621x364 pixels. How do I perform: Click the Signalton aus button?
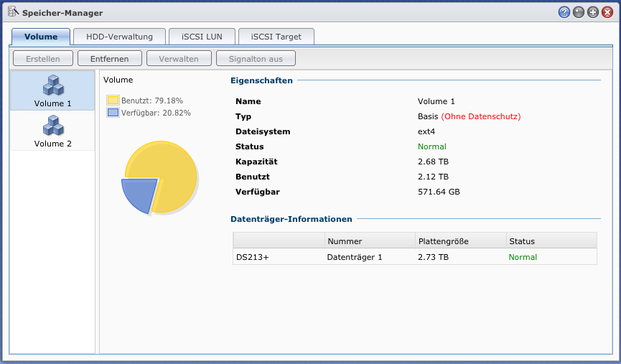[x=256, y=59]
